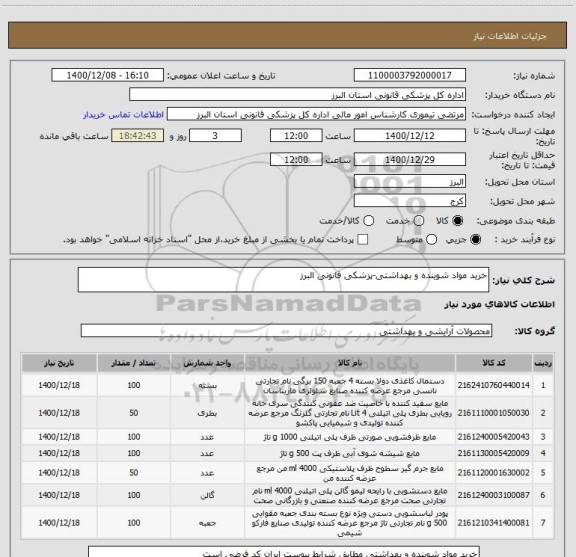Click the مایع جرم گیر سطوح product name
Viewport: 576px width, 557px height.
pyautogui.click(x=350, y=473)
